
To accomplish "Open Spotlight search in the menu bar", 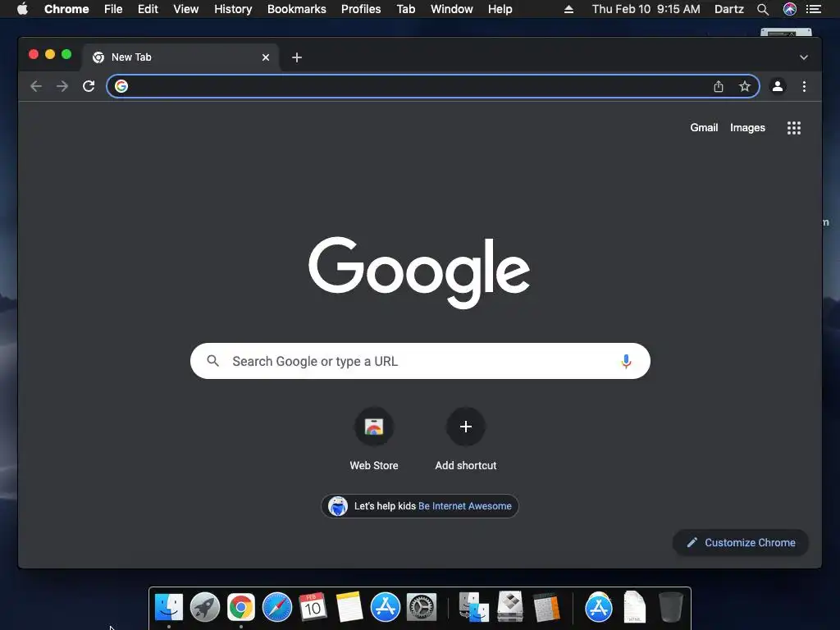I will [763, 9].
